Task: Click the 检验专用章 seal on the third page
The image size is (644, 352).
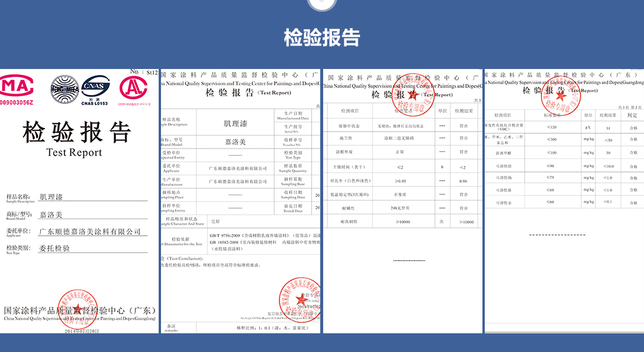Action: coord(413,95)
